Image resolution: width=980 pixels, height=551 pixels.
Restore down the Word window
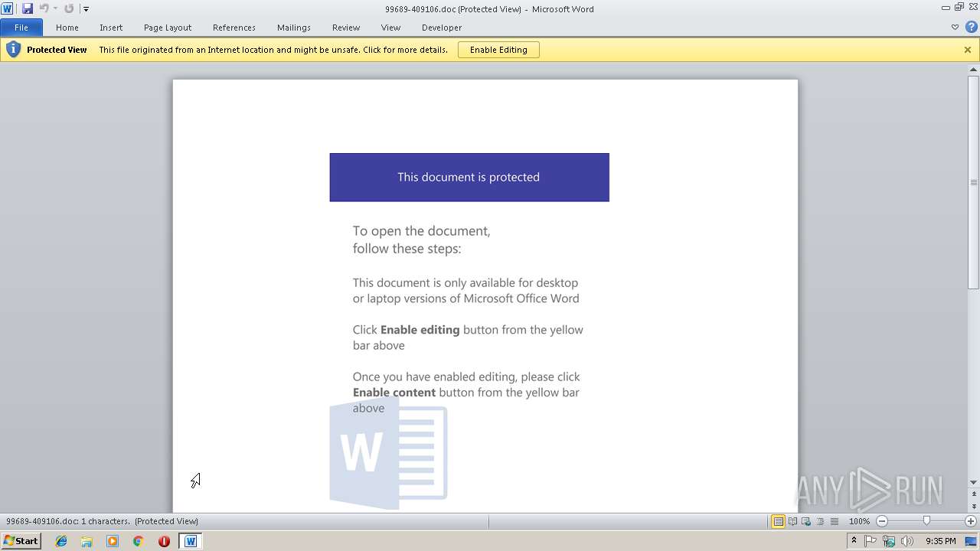[x=959, y=8]
